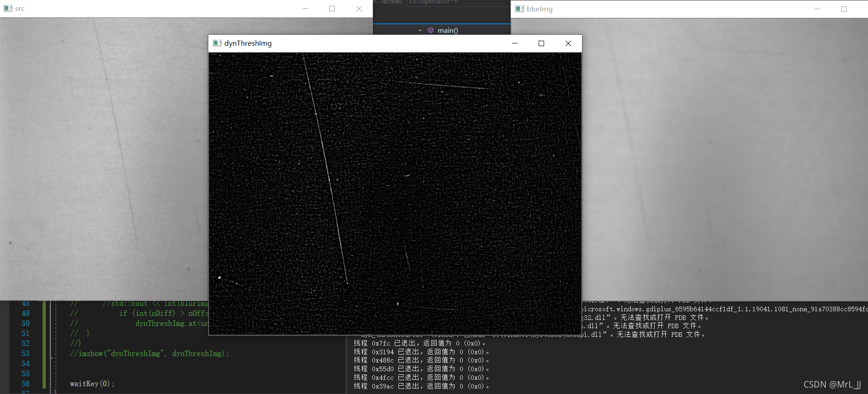The width and height of the screenshot is (868, 394).
Task: Click the purple cube icon beside main()
Action: click(x=431, y=30)
